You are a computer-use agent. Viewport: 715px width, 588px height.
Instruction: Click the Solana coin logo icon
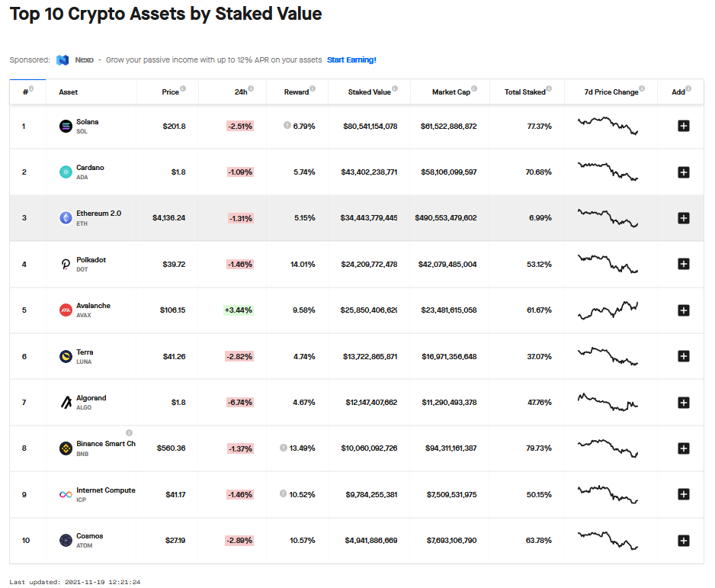click(66, 126)
